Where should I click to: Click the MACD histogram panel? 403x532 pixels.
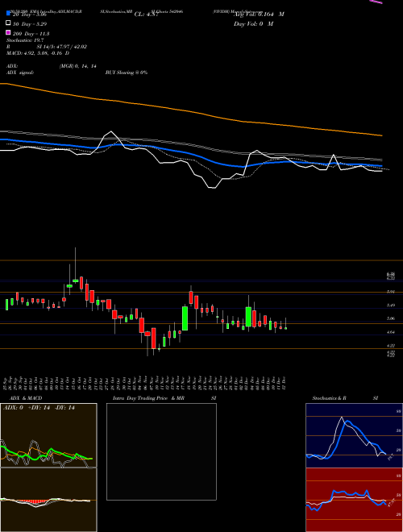pyautogui.click(x=48, y=500)
